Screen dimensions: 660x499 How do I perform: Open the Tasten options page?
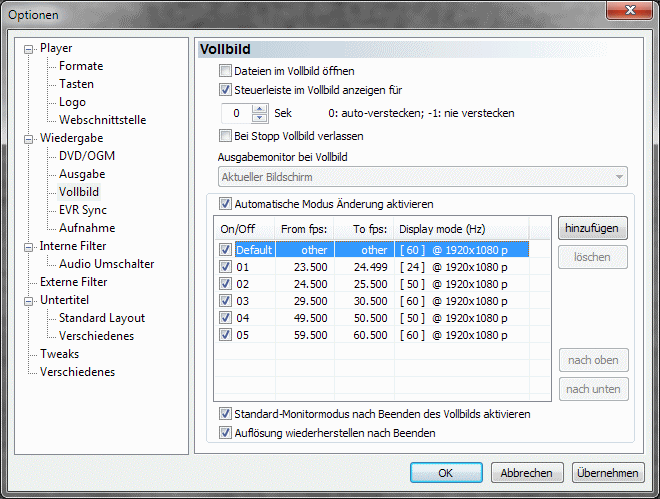76,84
